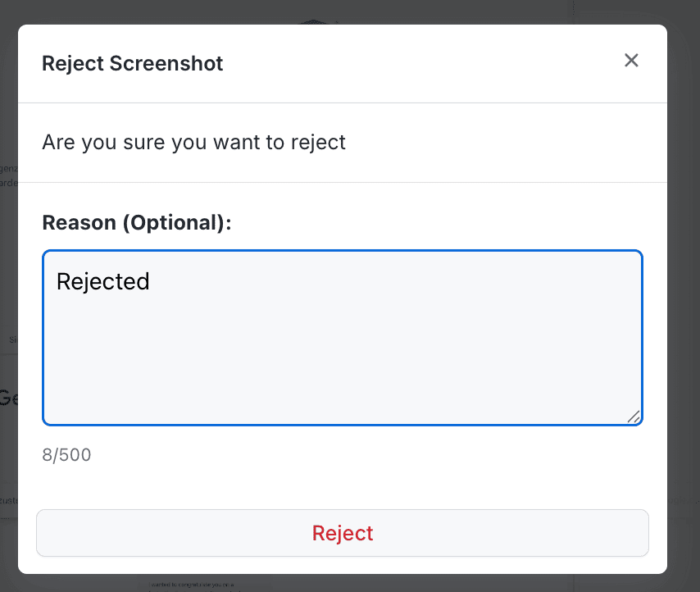
Task: Click the dismiss icon beside the dialog title
Action: coord(631,60)
